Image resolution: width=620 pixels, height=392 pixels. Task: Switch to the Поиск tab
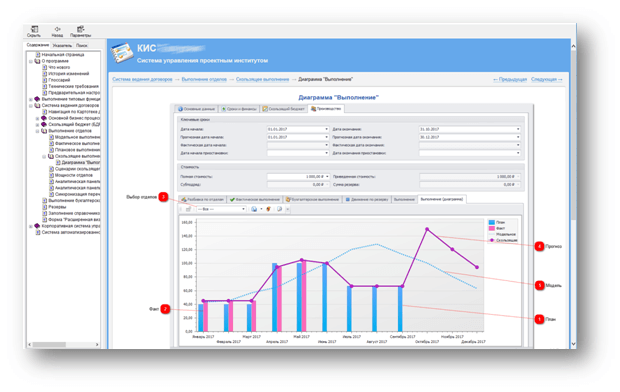point(81,45)
